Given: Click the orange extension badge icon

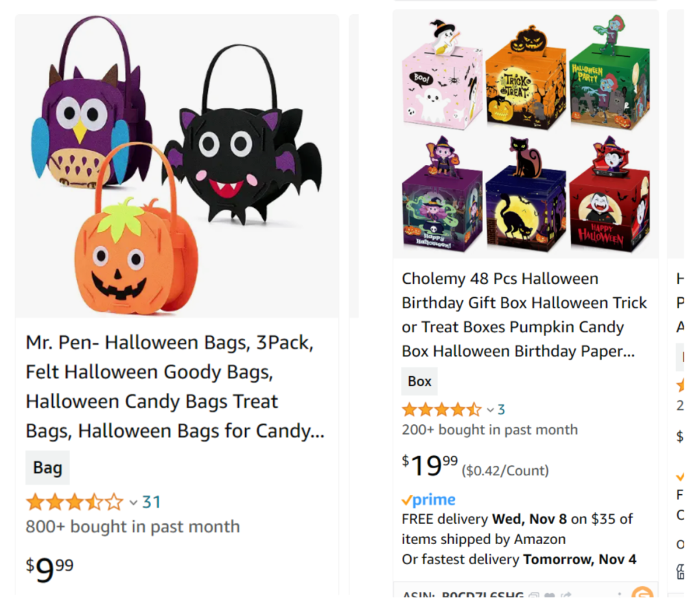Looking at the screenshot, I should (642, 593).
